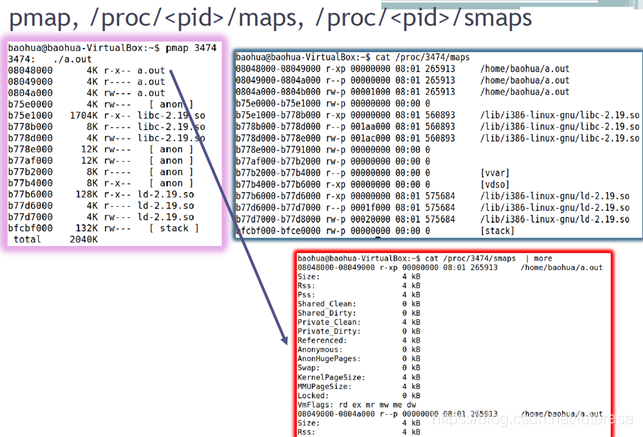Select maps row b75e1000-b778b000 r-xp libc
The width and height of the screenshot is (643, 437).
coord(438,115)
